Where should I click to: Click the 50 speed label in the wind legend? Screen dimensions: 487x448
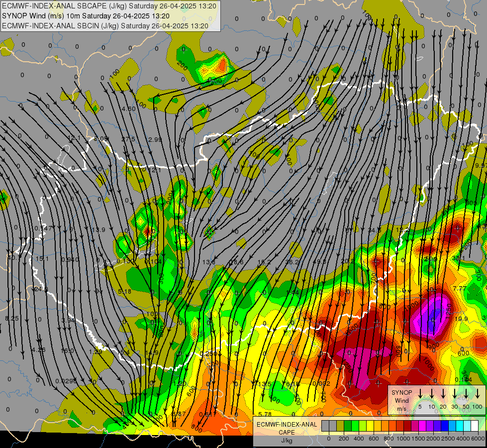(x=466, y=407)
